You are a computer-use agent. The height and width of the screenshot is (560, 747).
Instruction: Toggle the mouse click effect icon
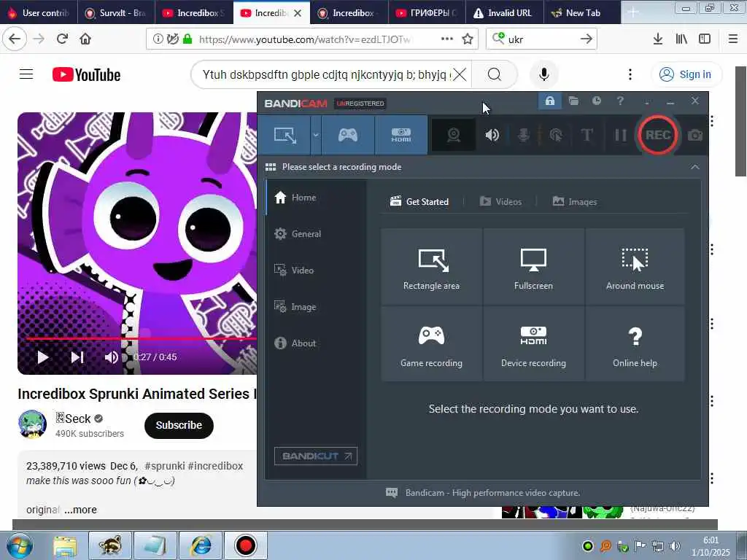tap(555, 135)
